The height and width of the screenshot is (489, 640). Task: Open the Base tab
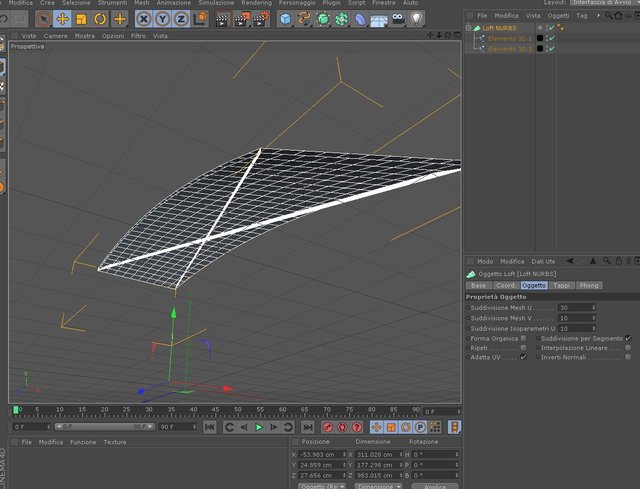(478, 285)
